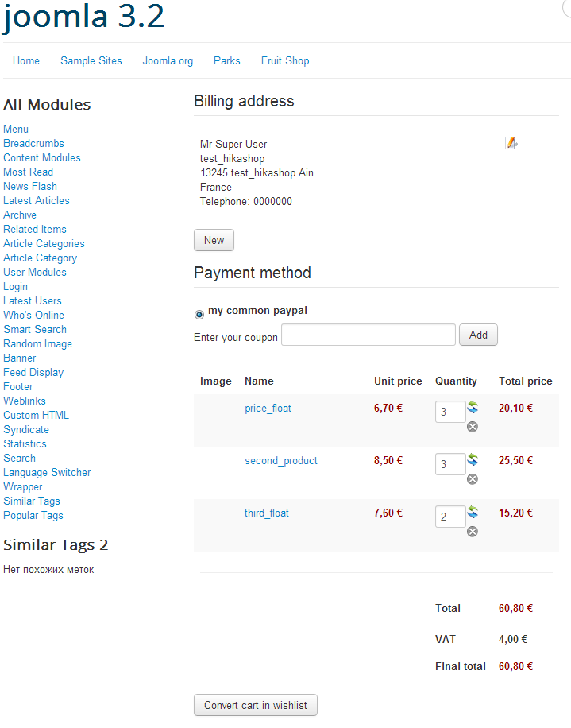Image resolution: width=571 pixels, height=728 pixels.
Task: Convert cart in wishlist
Action: 256,705
